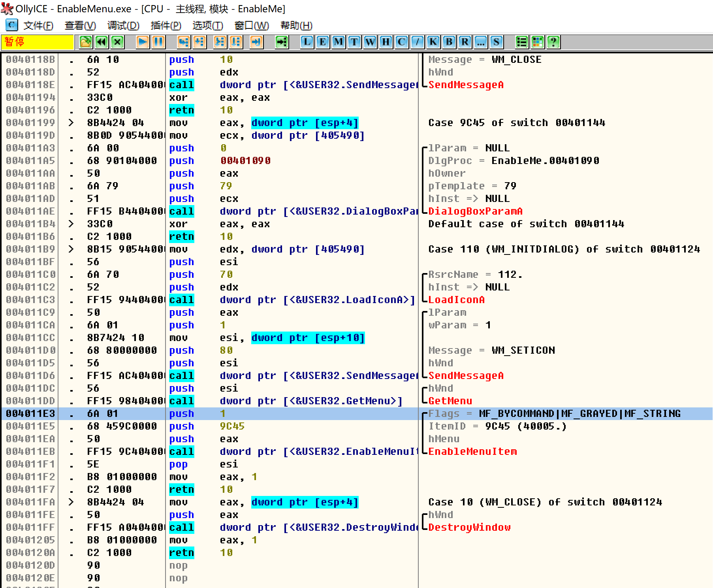This screenshot has width=713, height=588.
Task: Click the Trace over icon
Action: [236, 42]
